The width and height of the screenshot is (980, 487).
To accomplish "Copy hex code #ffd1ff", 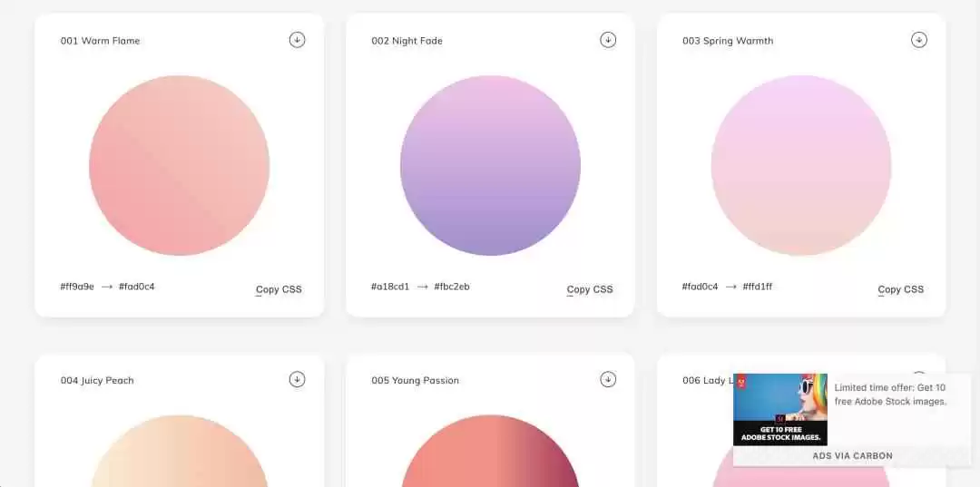I will click(x=758, y=287).
